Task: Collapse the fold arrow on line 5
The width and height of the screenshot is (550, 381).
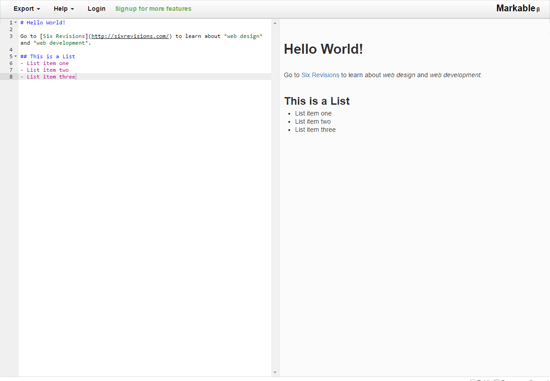Action: pyautogui.click(x=15, y=56)
